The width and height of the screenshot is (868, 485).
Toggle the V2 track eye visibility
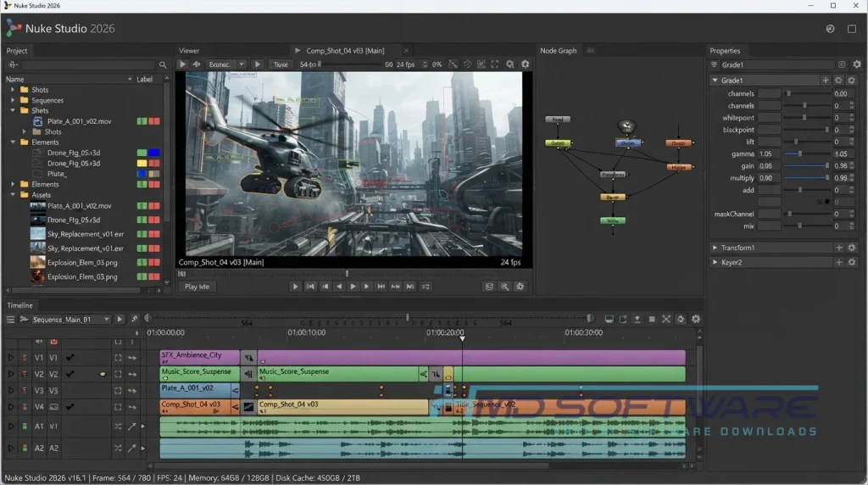(103, 374)
